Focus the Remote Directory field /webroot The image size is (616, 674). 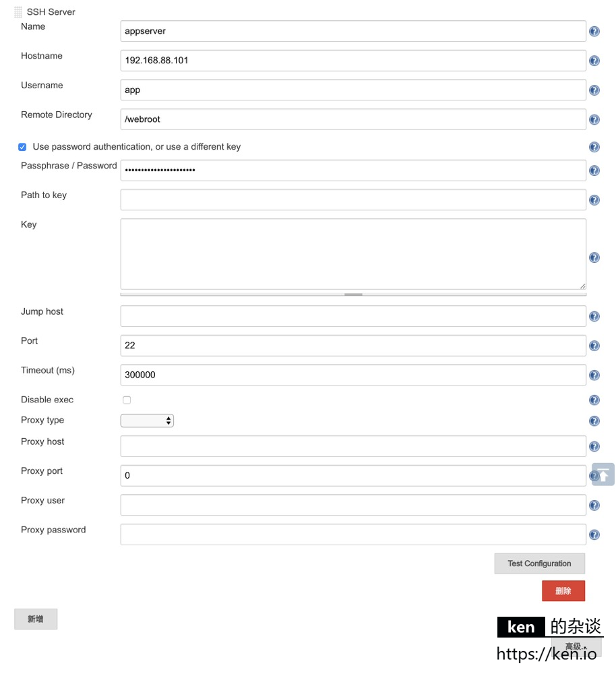pos(353,119)
